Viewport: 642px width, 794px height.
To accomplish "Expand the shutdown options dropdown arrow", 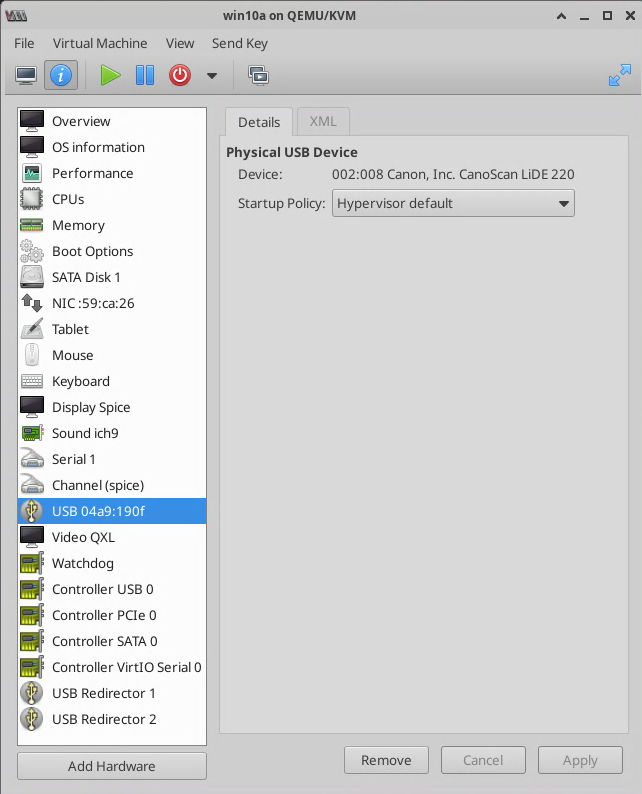I will (x=211, y=76).
